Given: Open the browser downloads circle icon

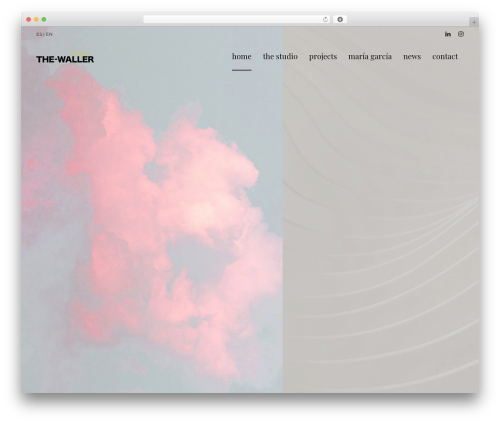Looking at the screenshot, I should (x=340, y=20).
